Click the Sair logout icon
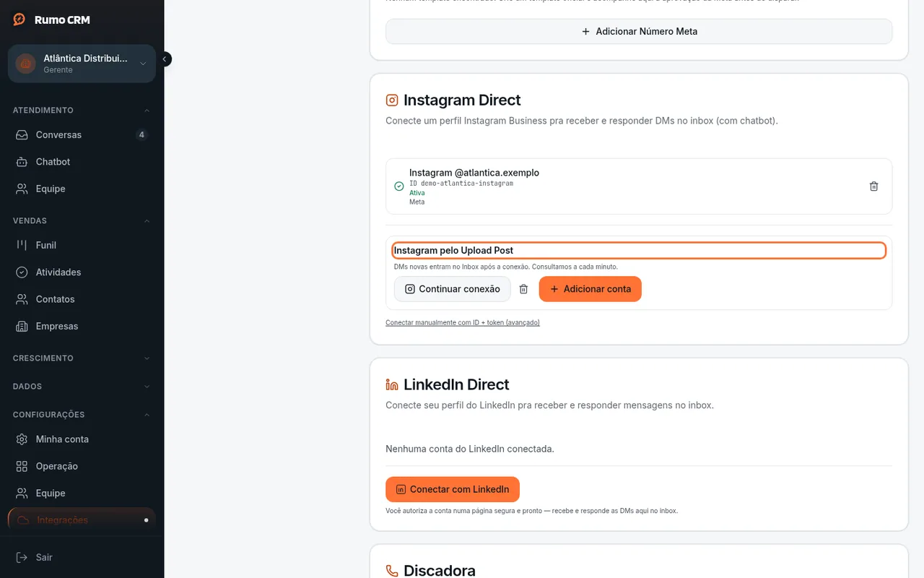This screenshot has height=578, width=924. 22,558
